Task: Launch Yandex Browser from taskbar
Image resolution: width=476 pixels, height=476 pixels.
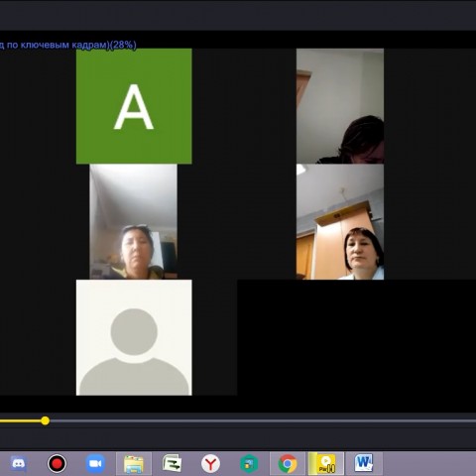Action: (x=210, y=464)
